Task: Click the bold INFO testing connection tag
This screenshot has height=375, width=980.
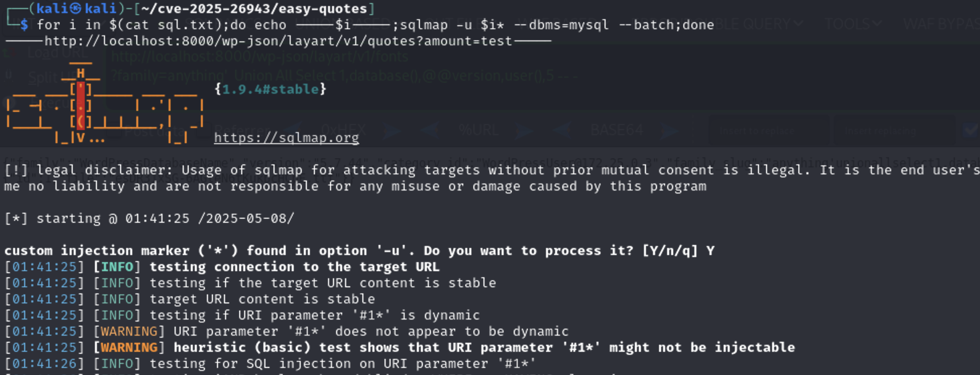Action: pyautogui.click(x=117, y=267)
